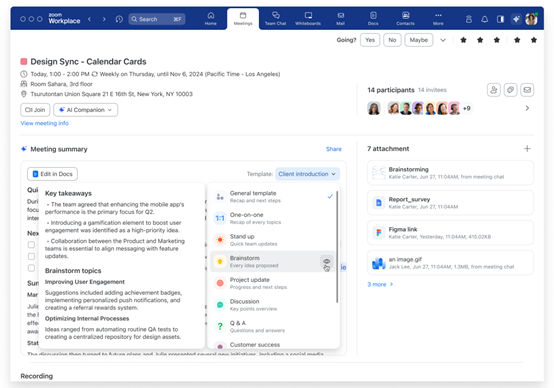
Task: Open the Report_survey attachment
Action: click(x=450, y=203)
